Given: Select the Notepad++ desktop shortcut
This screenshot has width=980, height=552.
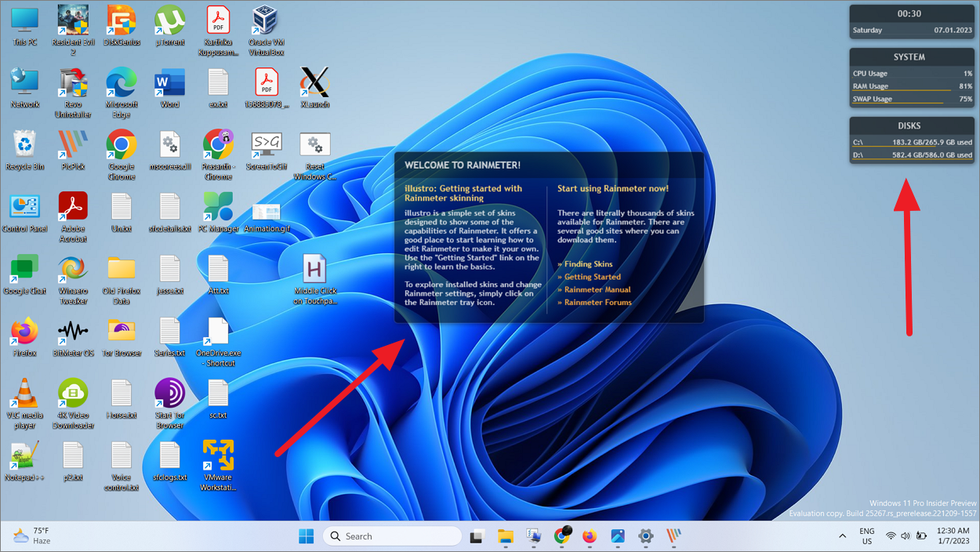Looking at the screenshot, I should coord(24,461).
